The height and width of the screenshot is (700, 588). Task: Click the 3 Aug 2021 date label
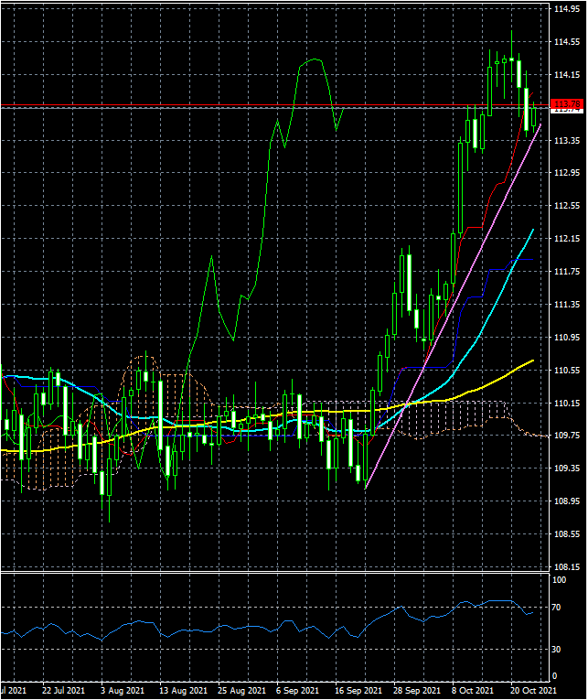pyautogui.click(x=123, y=690)
